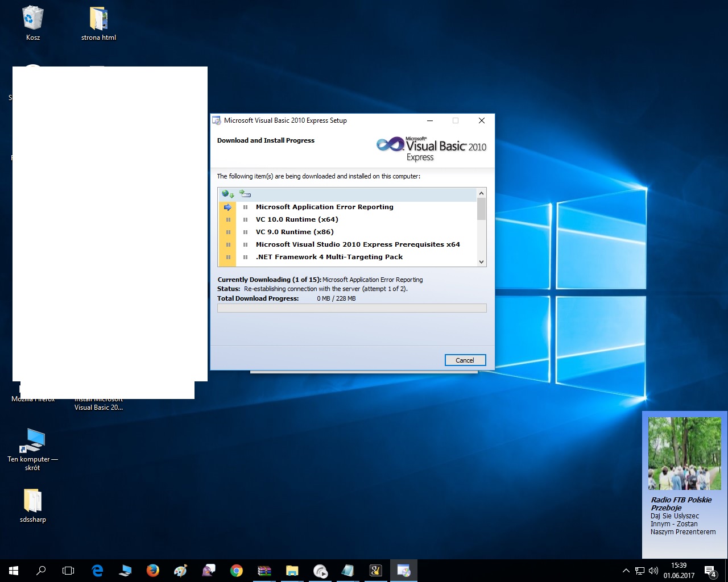
Task: Open Task View from the taskbar
Action: coord(68,571)
